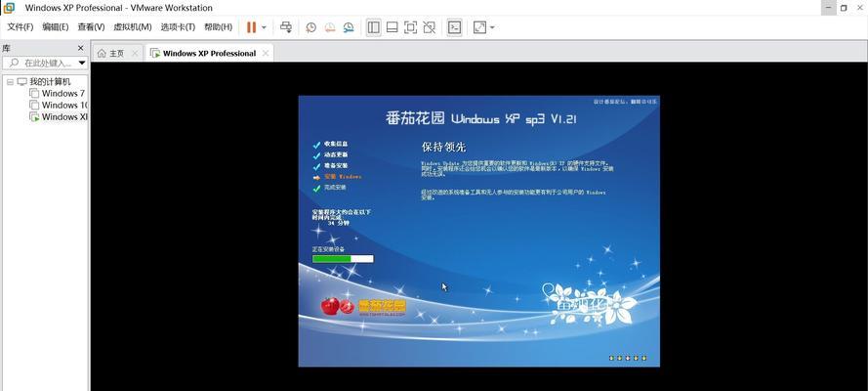Minimize the VMware Workstation window

[829, 8]
